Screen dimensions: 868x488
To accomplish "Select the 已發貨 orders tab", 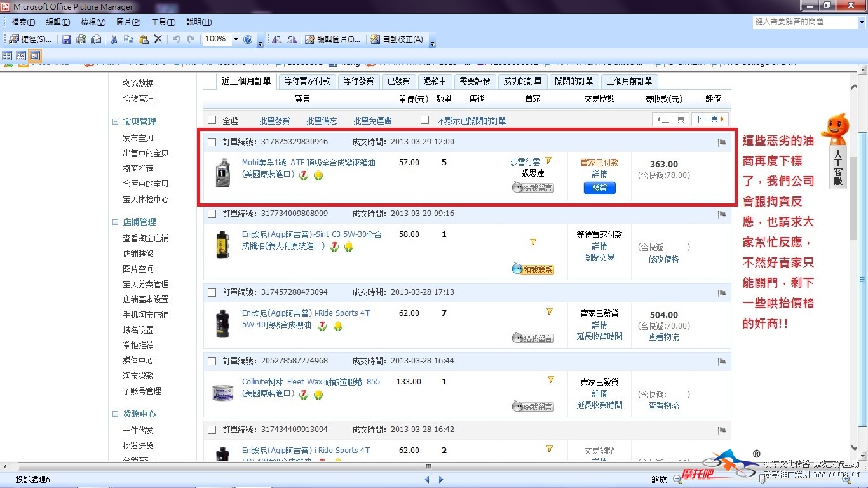I will [x=399, y=81].
